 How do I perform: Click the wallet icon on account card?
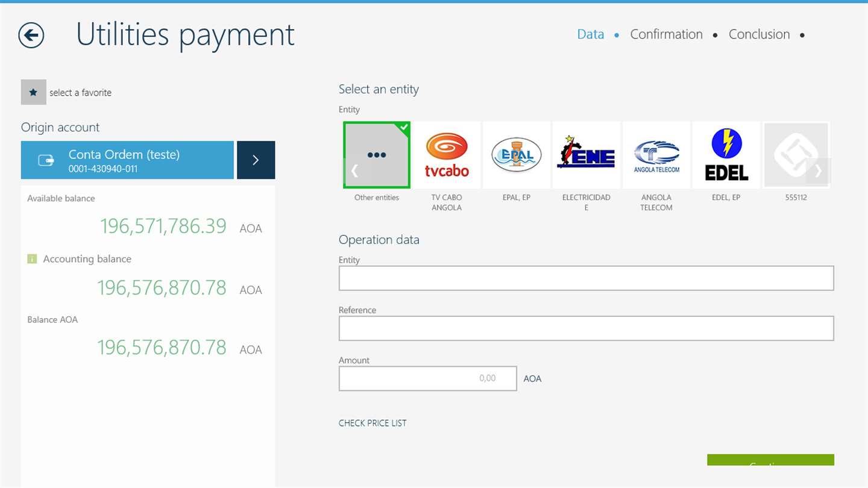coord(46,160)
